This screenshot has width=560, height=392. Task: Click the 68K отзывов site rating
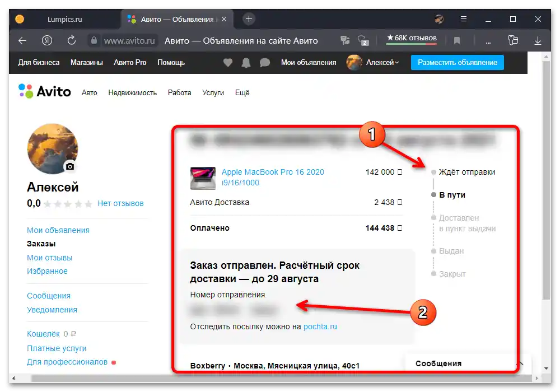pos(412,38)
